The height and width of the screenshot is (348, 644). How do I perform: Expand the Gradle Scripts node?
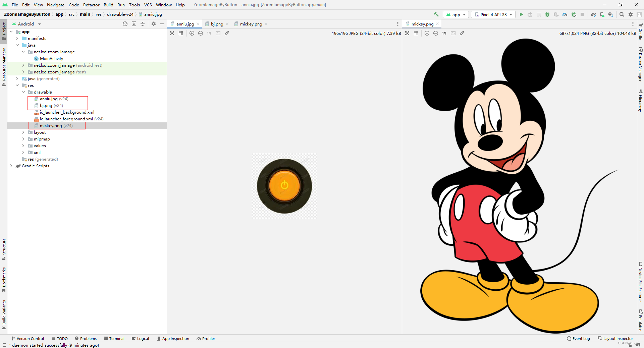(11, 166)
